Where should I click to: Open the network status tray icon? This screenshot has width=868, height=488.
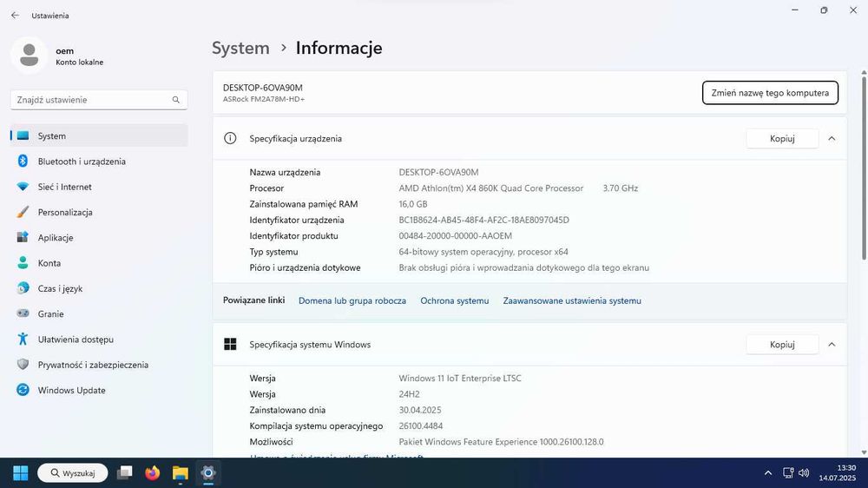(x=788, y=473)
